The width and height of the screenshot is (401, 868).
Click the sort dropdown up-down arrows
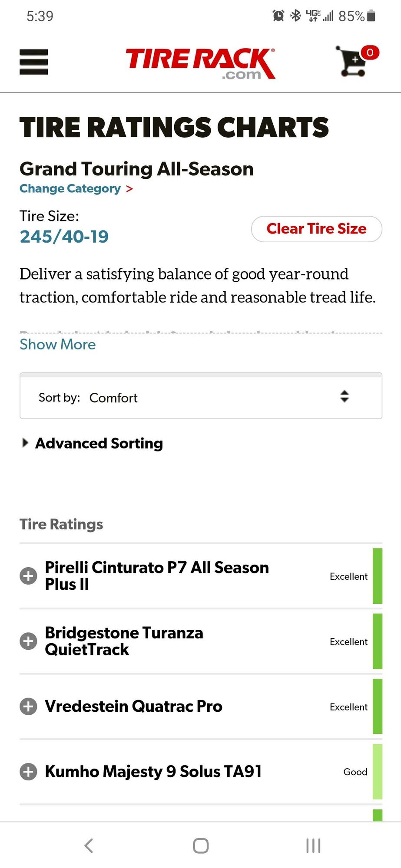pos(344,396)
